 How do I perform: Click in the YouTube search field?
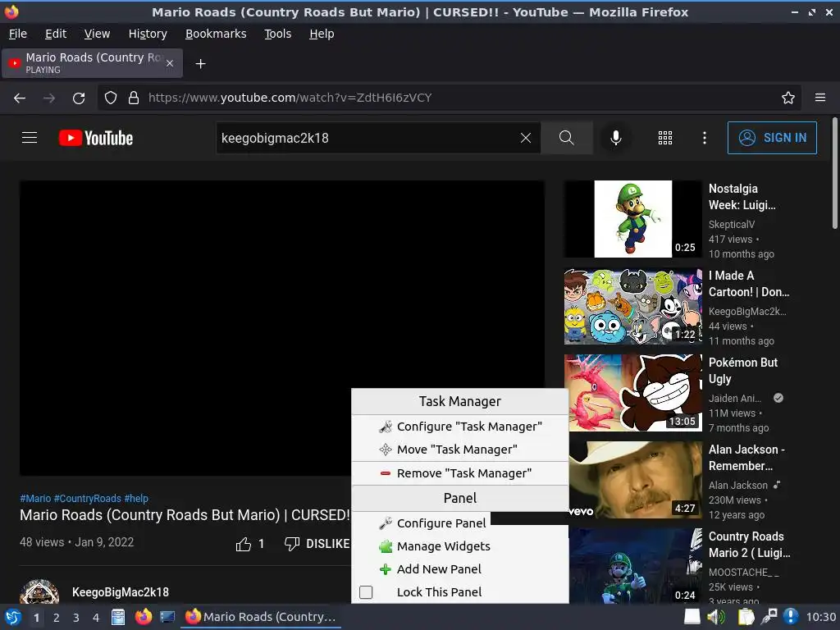point(368,138)
